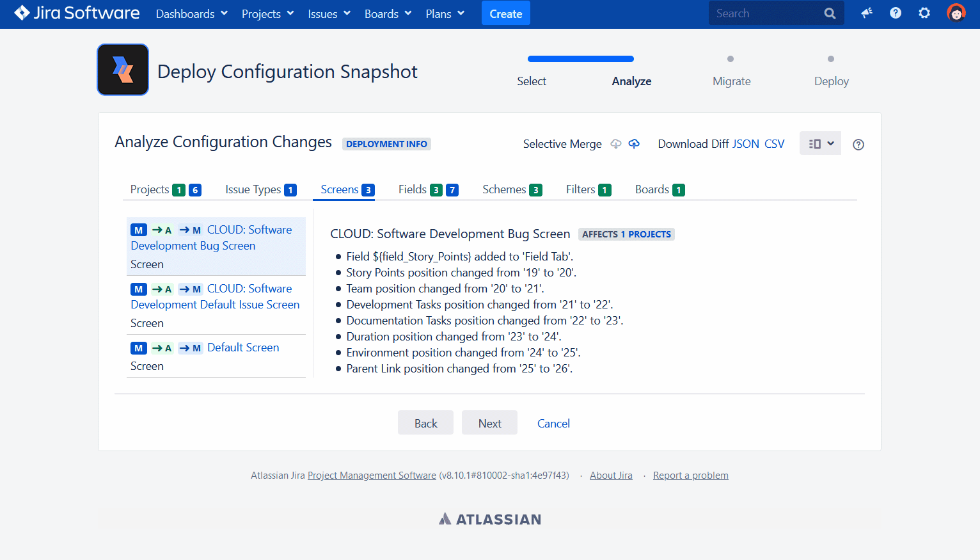Switch to the Fields tab
Viewport: 980px width, 560px height.
428,189
